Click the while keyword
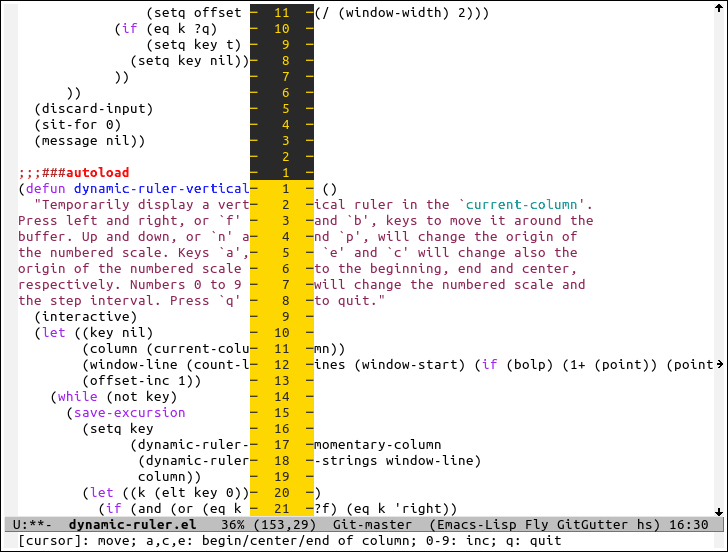The height and width of the screenshot is (552, 728). click(x=78, y=397)
